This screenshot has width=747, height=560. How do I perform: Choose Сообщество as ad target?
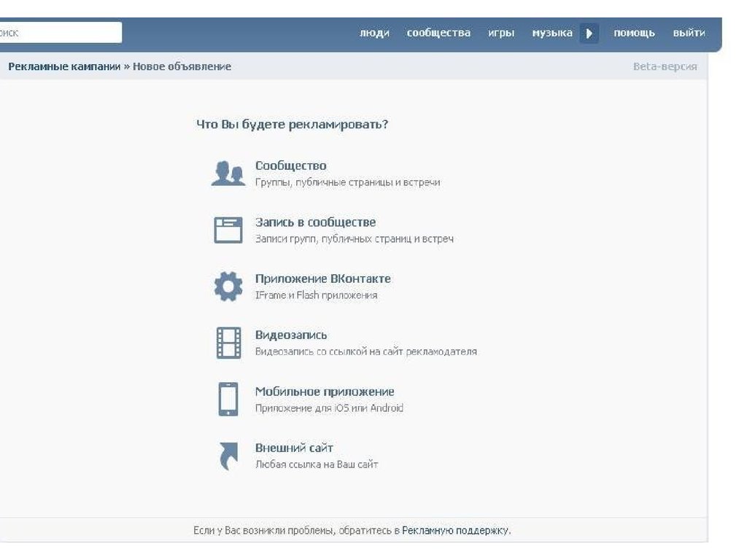[x=290, y=166]
